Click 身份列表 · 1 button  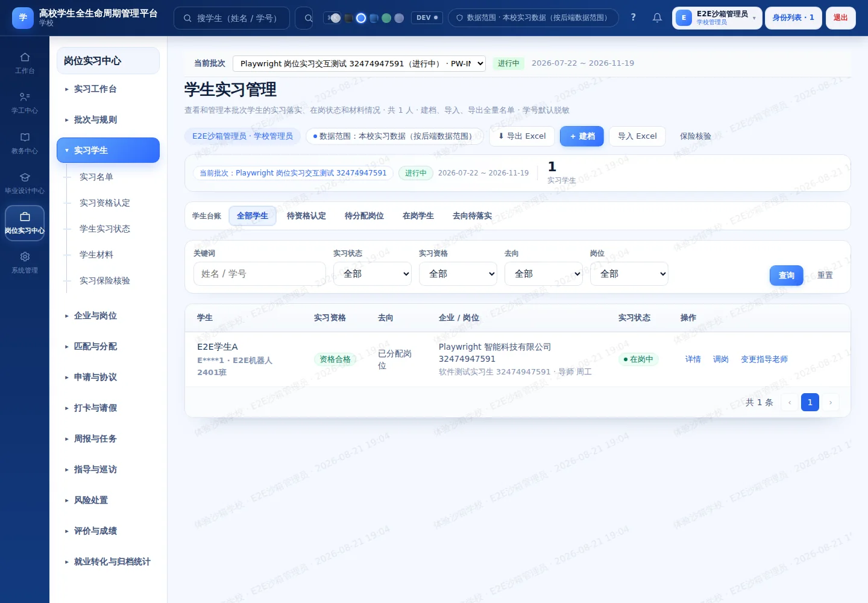click(x=793, y=18)
